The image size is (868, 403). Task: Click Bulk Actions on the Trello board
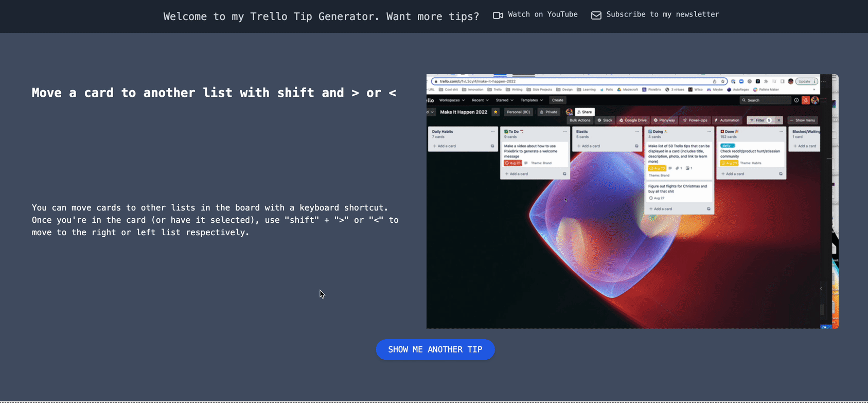pyautogui.click(x=580, y=120)
